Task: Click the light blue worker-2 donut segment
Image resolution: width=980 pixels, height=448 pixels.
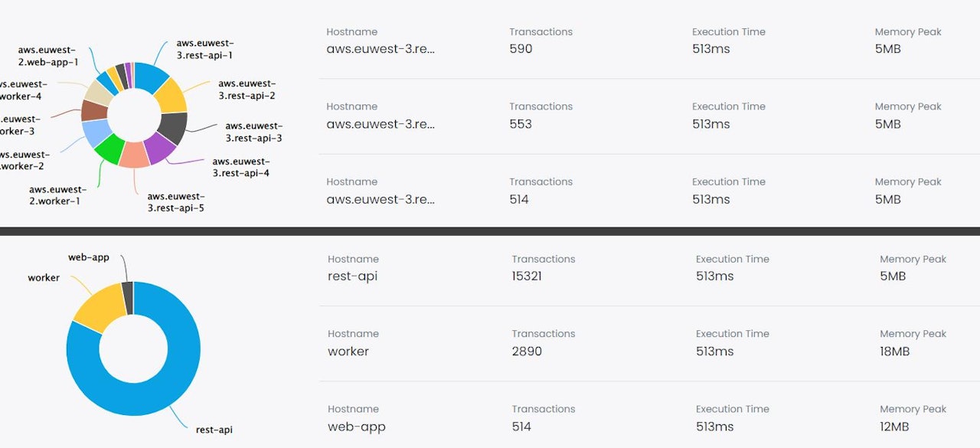Action: point(96,132)
